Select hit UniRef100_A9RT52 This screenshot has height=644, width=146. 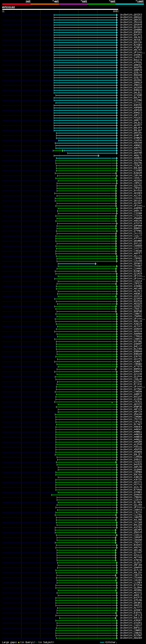[131, 148]
